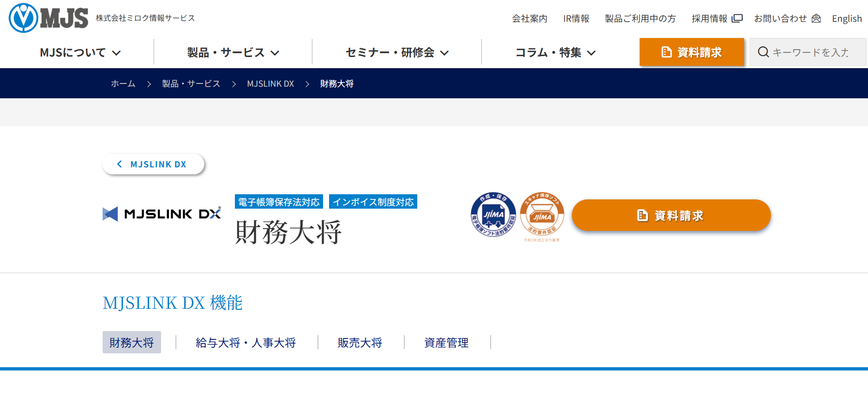Click the 電子帳簿保存法対応 tag

279,202
